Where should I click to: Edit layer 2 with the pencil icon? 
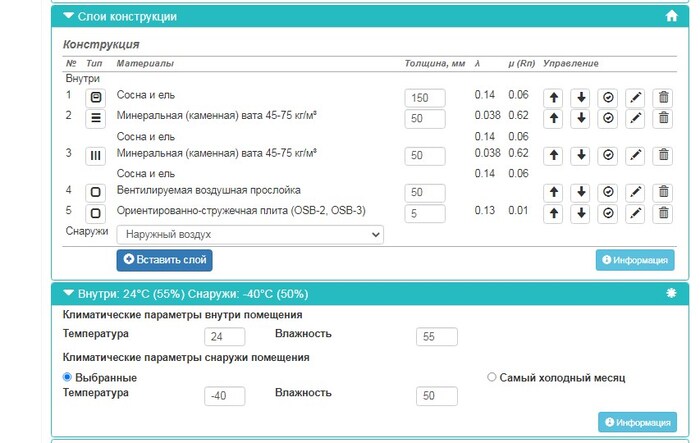[635, 118]
